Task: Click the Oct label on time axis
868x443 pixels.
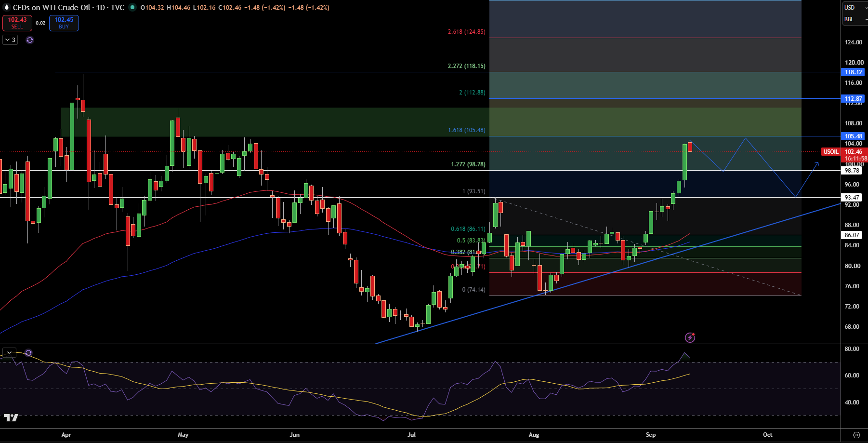Action: 767,435
